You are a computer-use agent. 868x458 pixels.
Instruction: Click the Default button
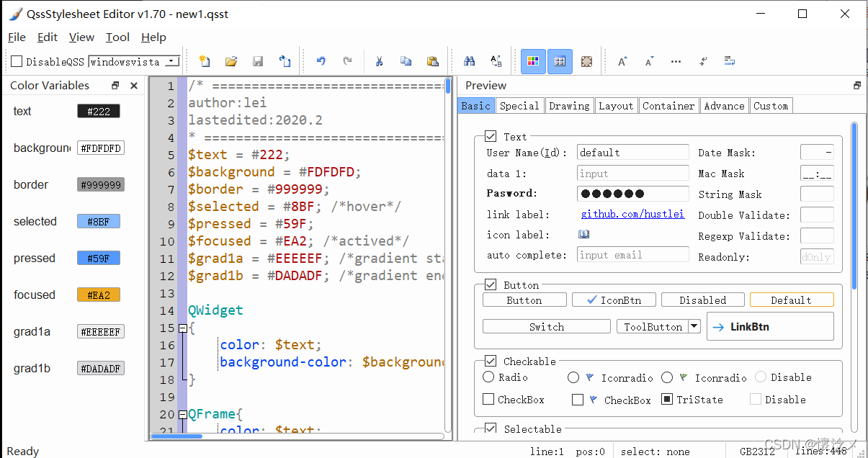pos(792,300)
